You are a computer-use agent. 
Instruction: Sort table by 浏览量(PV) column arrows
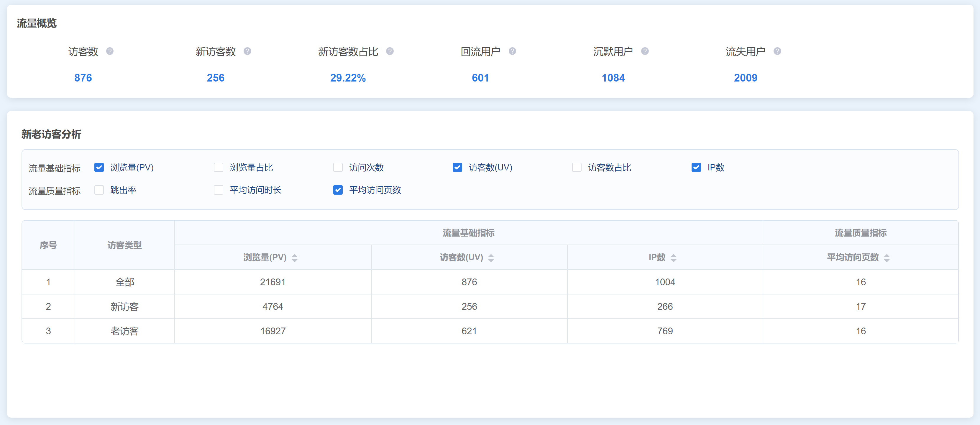294,258
